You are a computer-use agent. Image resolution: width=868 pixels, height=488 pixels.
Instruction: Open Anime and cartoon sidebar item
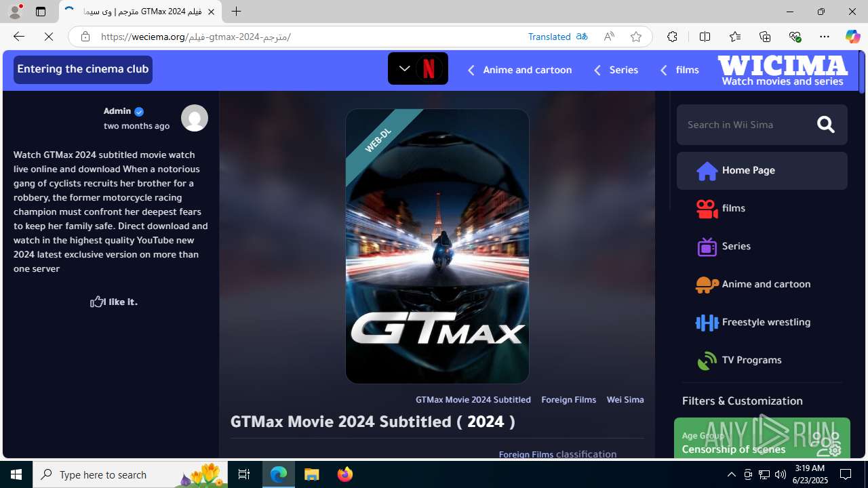(x=762, y=284)
